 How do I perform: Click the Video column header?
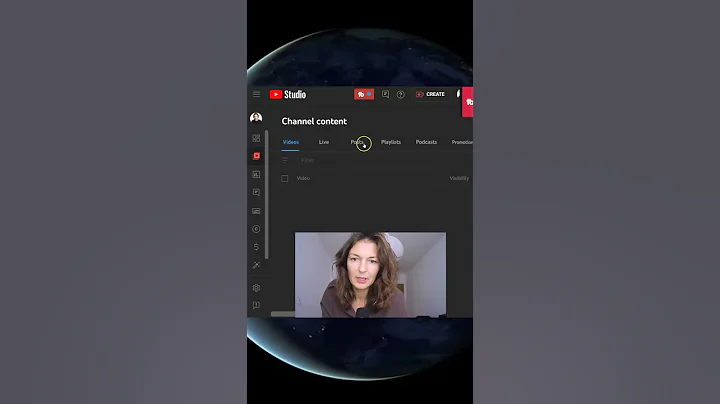(x=303, y=178)
